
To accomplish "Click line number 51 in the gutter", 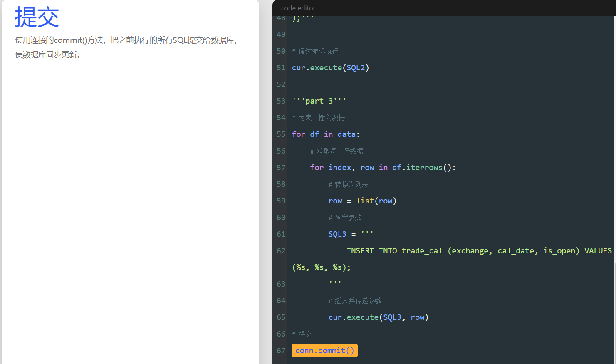I will 281,67.
